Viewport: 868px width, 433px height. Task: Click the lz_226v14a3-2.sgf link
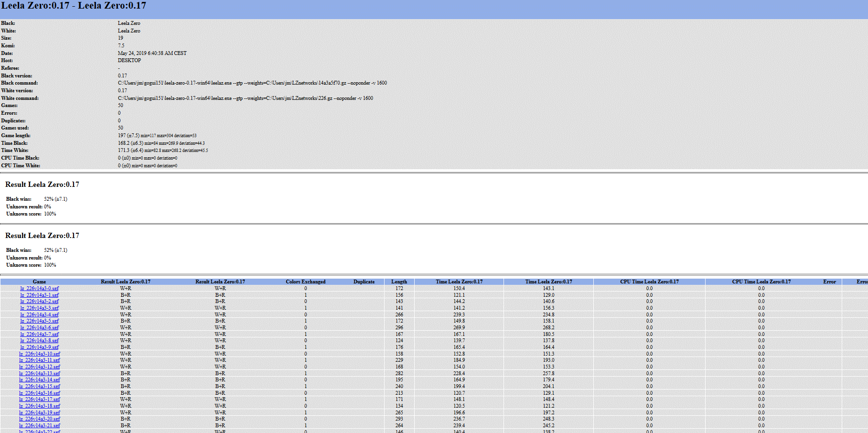point(39,302)
